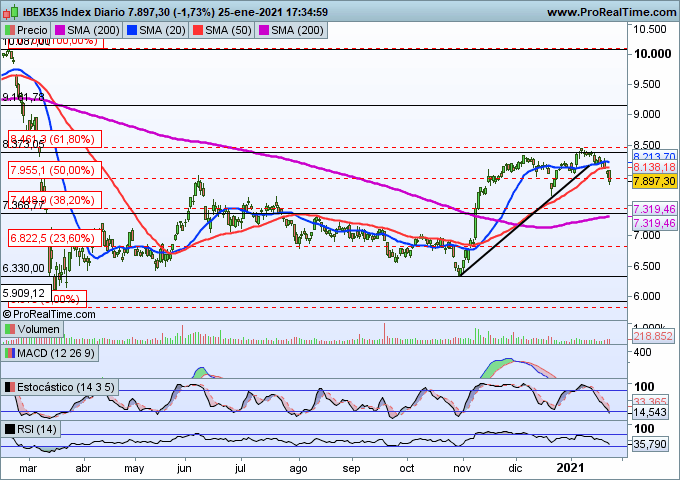Click the MACD (12 26 9) panel icon
The height and width of the screenshot is (480, 680).
point(9,353)
